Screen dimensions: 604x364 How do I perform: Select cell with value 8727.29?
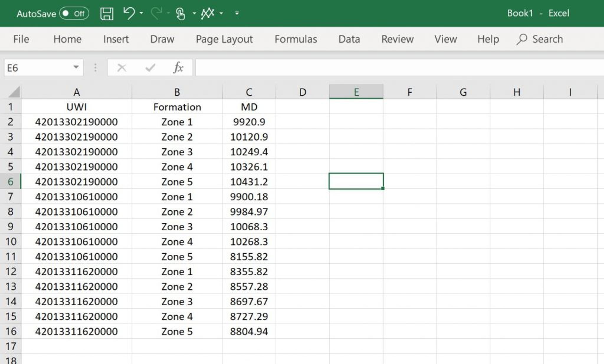pos(249,316)
